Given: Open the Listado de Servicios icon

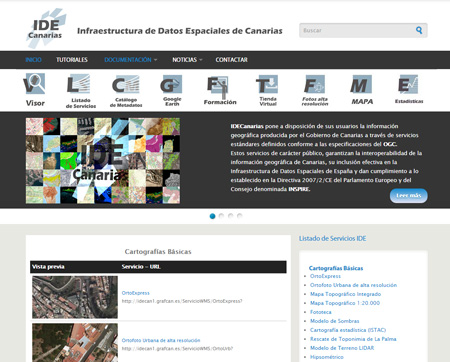Looking at the screenshot, I should click(80, 91).
